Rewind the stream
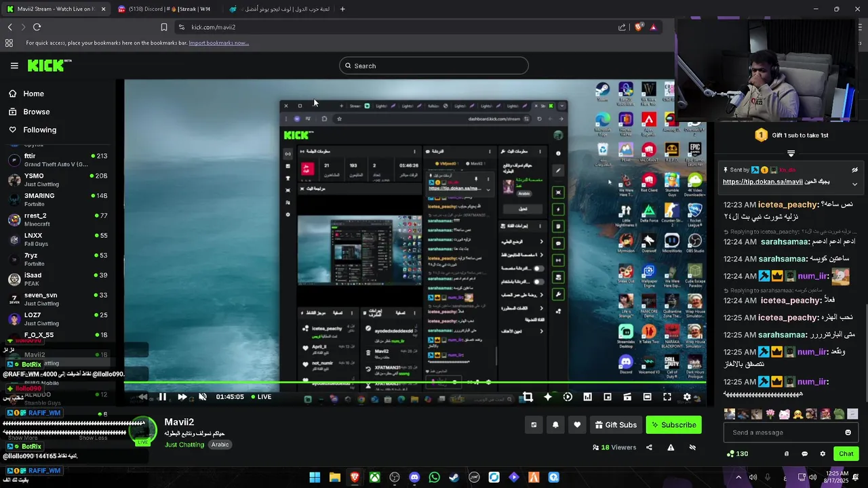 pyautogui.click(x=143, y=396)
